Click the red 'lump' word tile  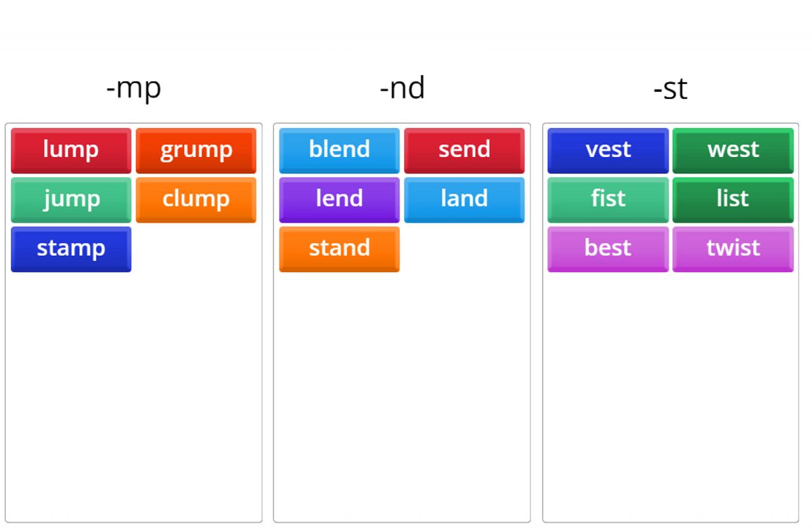pyautogui.click(x=71, y=150)
